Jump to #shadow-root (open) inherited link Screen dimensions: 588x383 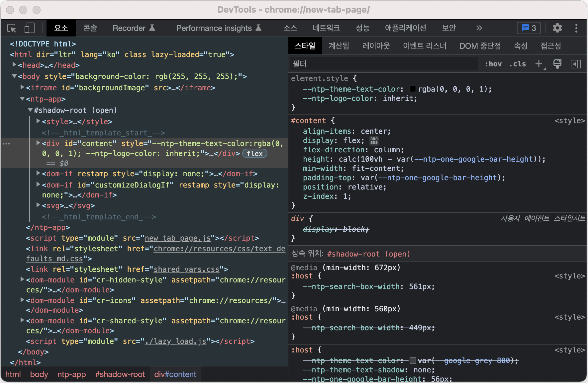(x=368, y=254)
